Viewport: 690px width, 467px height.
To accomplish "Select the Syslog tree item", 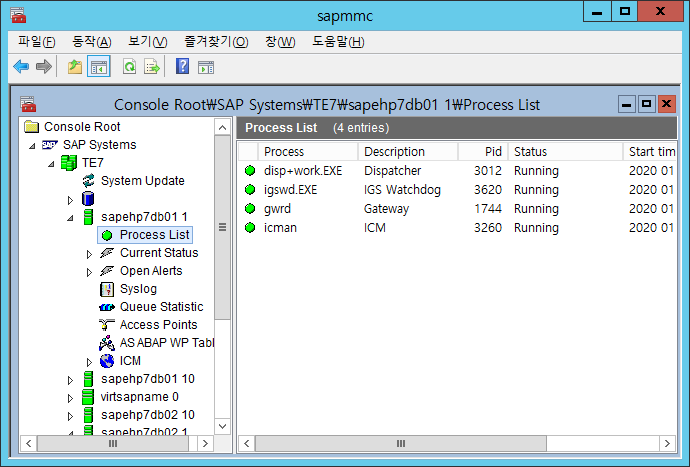I will coord(138,289).
